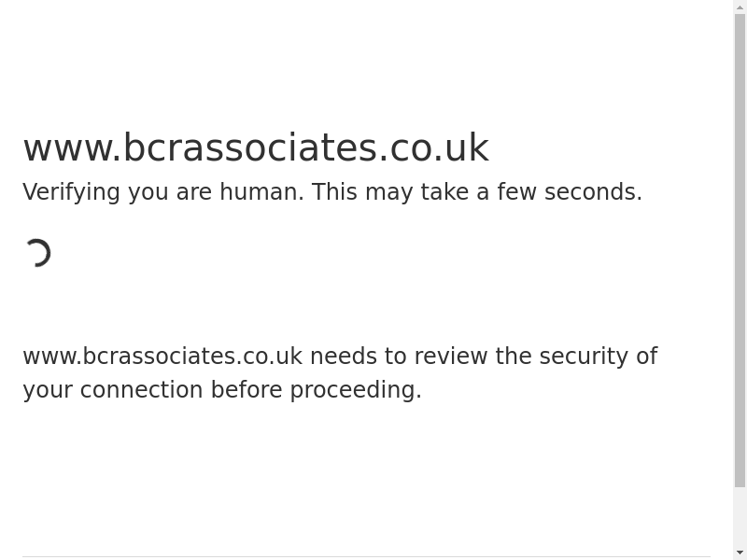
Task: Click 'This may take a few seconds' sentence
Action: [x=476, y=192]
